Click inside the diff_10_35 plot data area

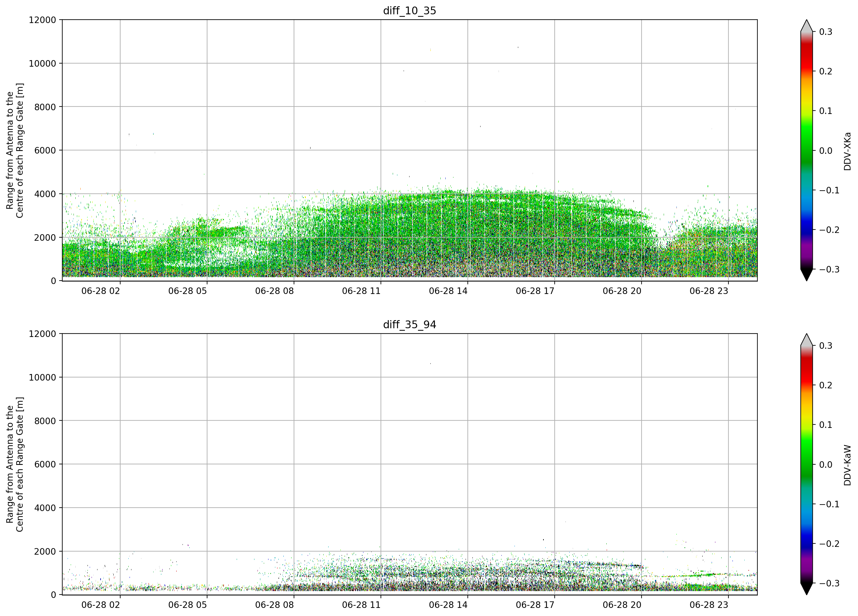click(410, 150)
